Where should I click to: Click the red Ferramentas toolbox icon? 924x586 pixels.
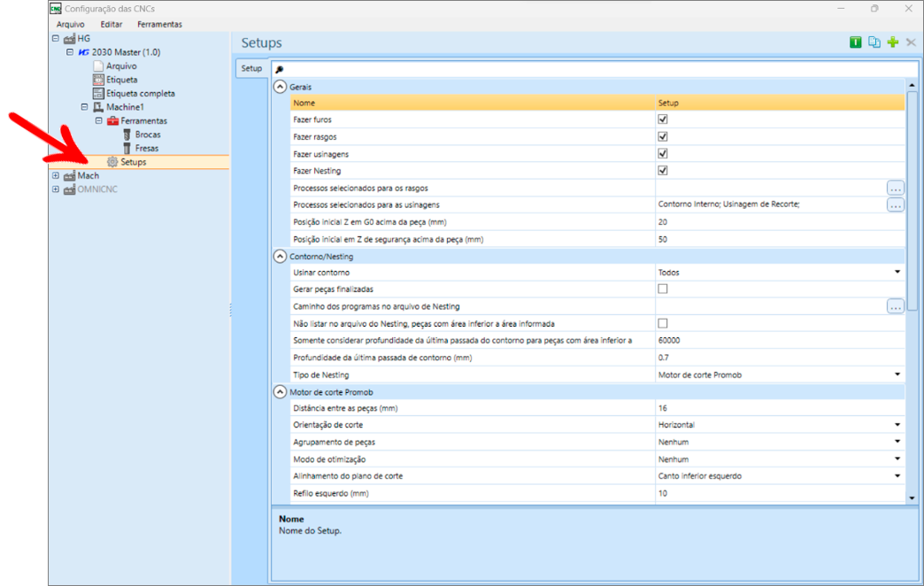coord(113,121)
